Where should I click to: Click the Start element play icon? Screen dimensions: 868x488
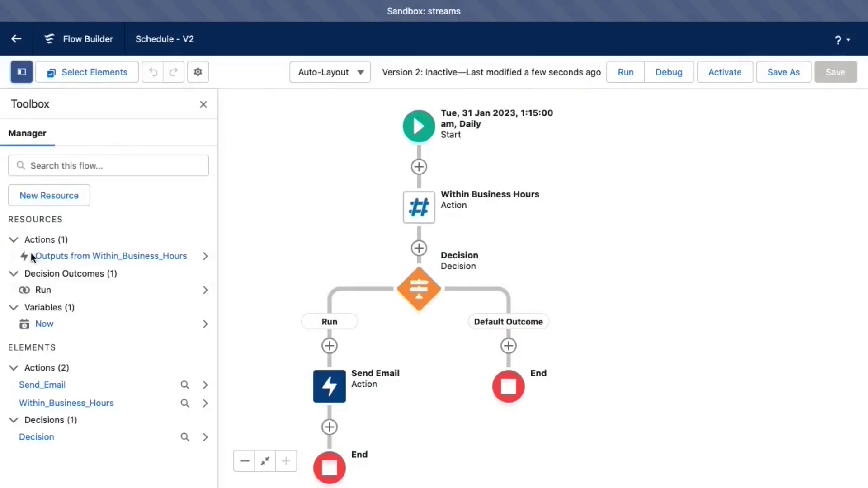[419, 126]
